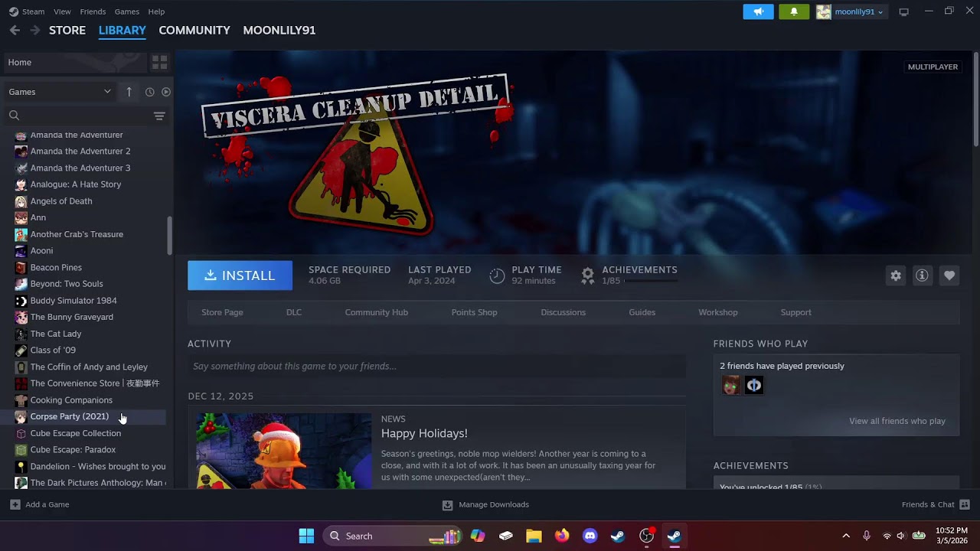Open the View menu
The image size is (980, 551).
62,11
